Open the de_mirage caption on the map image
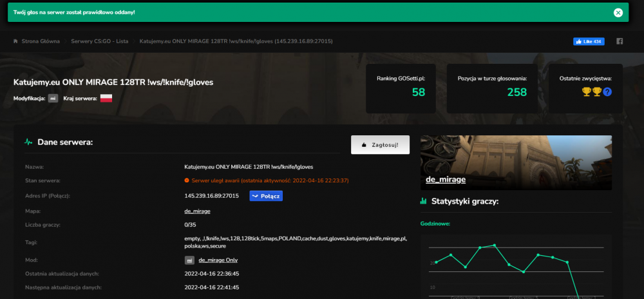The width and height of the screenshot is (644, 299). 446,180
